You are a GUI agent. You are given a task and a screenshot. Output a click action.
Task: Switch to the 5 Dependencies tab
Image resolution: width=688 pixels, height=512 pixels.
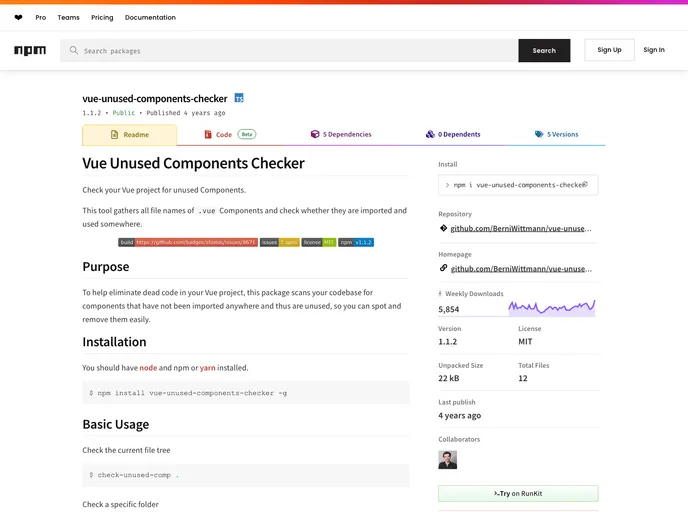(340, 134)
